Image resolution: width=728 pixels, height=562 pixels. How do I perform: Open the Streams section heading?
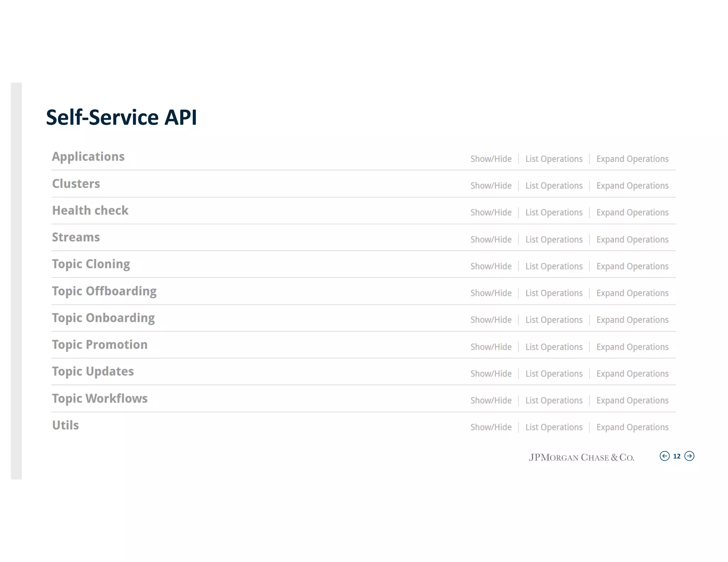pos(76,237)
